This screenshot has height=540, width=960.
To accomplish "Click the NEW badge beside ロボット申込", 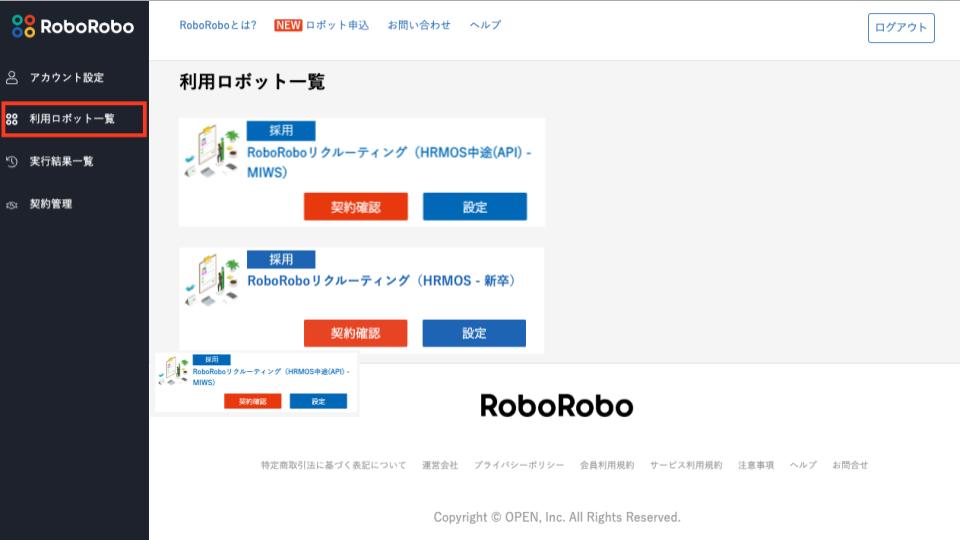I will pyautogui.click(x=288, y=25).
